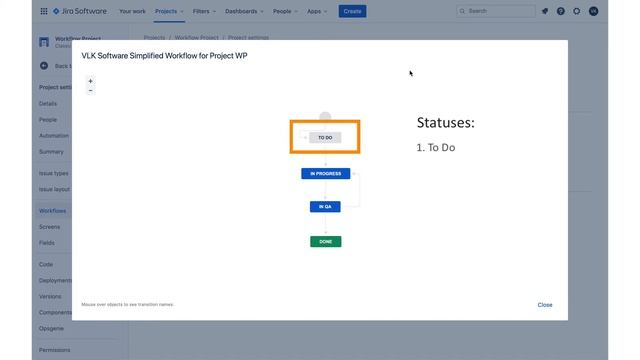Open Versions in sidebar
Screen dimensions: 640x360
[x=50, y=296]
